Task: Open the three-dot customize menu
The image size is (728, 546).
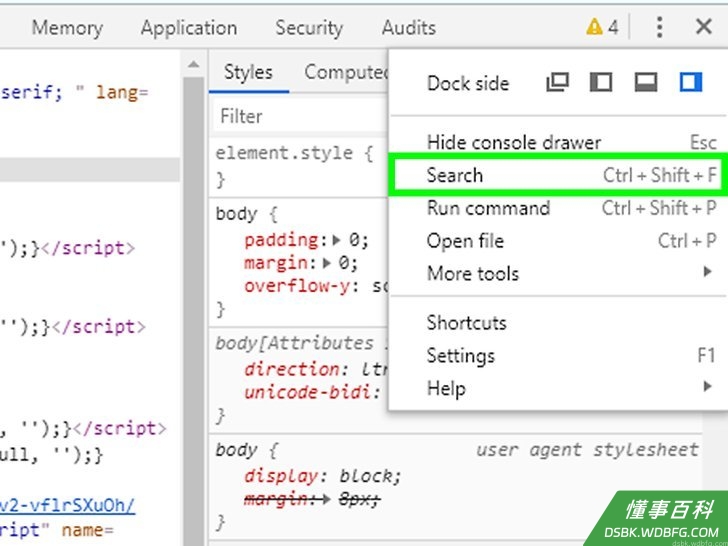Action: pyautogui.click(x=659, y=27)
